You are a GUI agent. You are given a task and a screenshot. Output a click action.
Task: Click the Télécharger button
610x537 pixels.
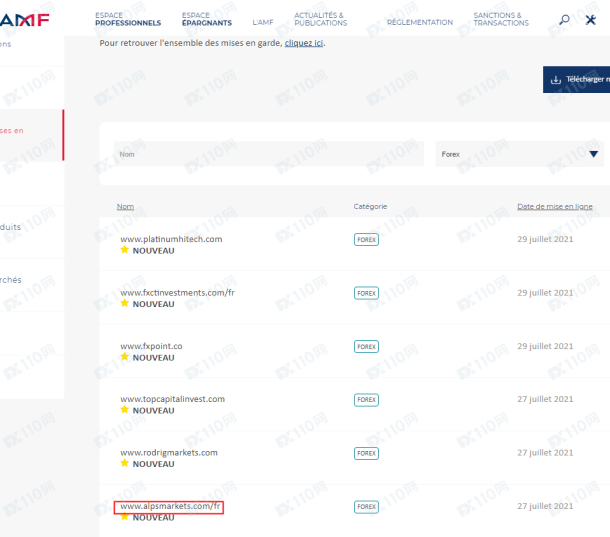point(577,79)
